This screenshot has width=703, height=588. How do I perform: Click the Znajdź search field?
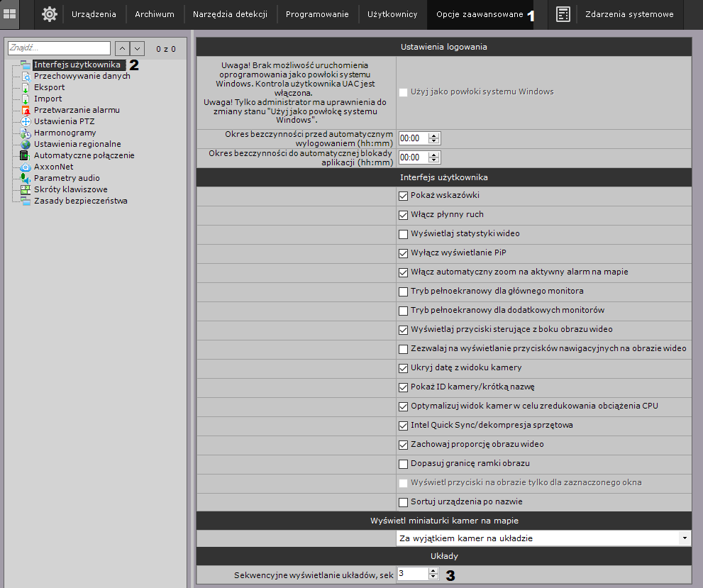59,48
